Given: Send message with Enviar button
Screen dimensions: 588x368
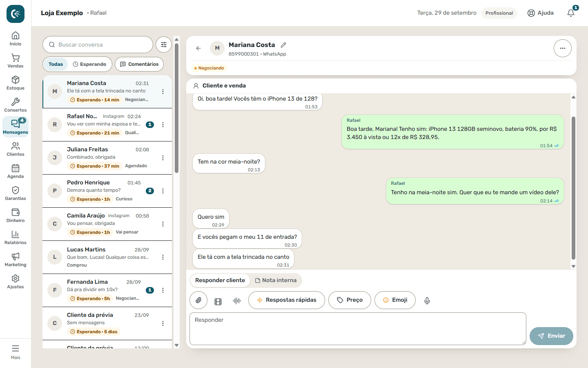Looking at the screenshot, I should click(x=551, y=336).
